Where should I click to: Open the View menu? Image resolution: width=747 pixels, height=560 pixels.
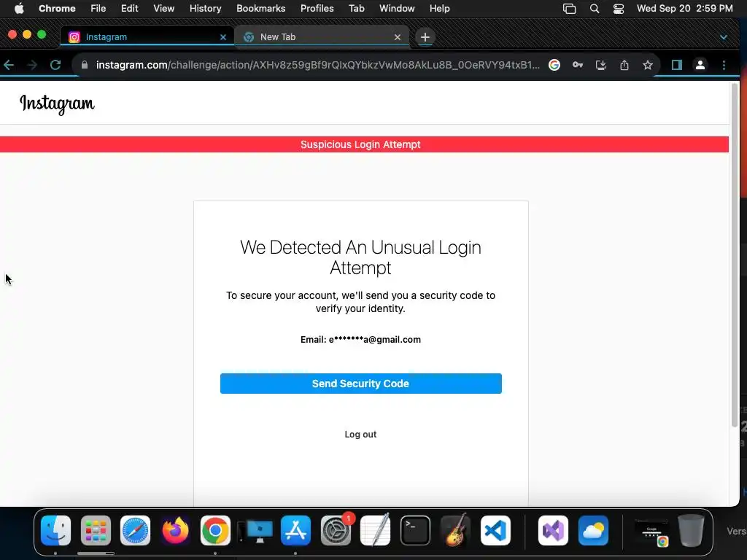pos(164,9)
